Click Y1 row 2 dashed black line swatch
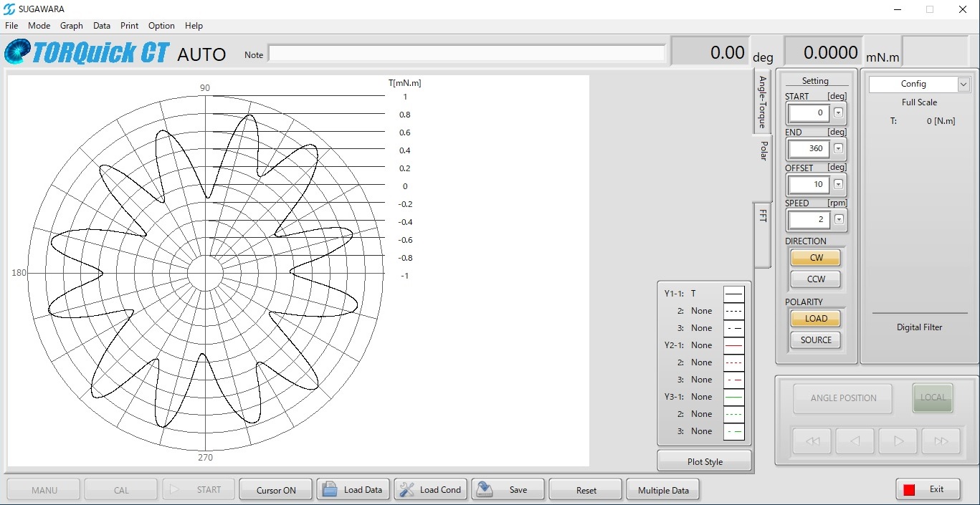 coord(733,311)
